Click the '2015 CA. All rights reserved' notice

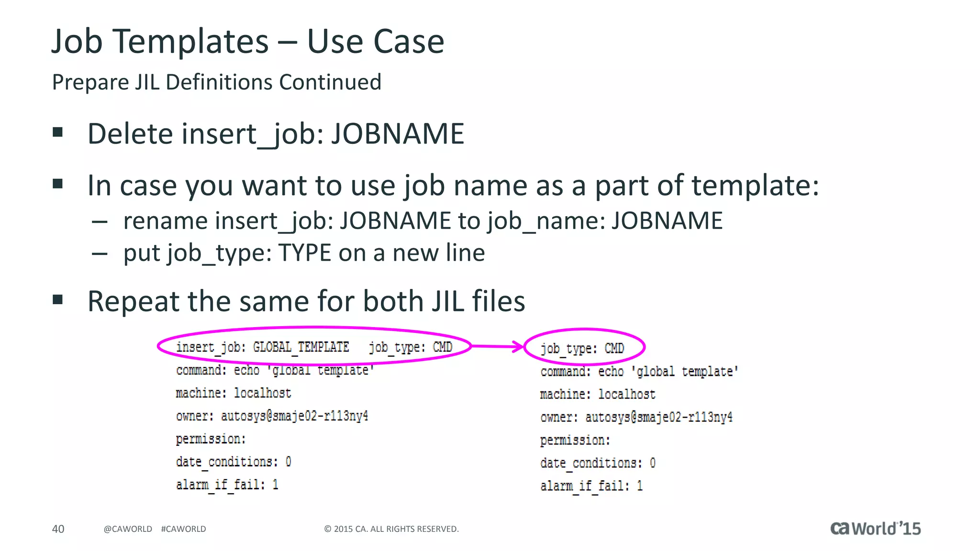tap(391, 529)
